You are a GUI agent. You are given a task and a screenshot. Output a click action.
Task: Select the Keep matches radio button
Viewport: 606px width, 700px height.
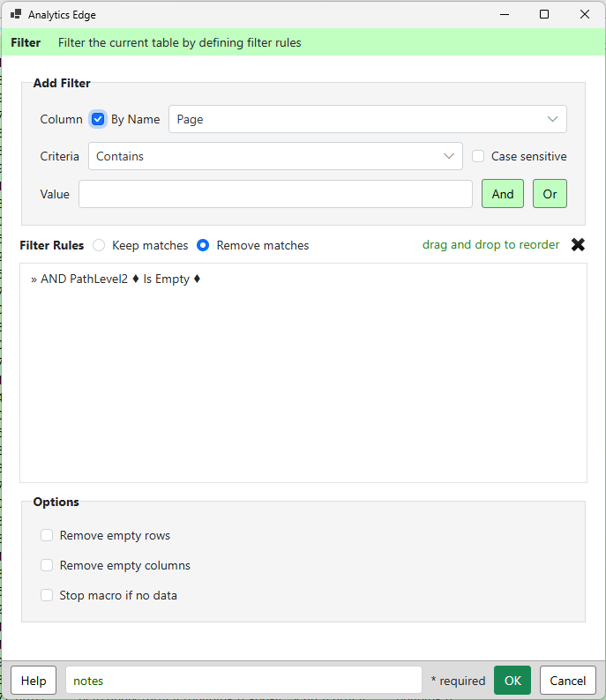pos(99,245)
